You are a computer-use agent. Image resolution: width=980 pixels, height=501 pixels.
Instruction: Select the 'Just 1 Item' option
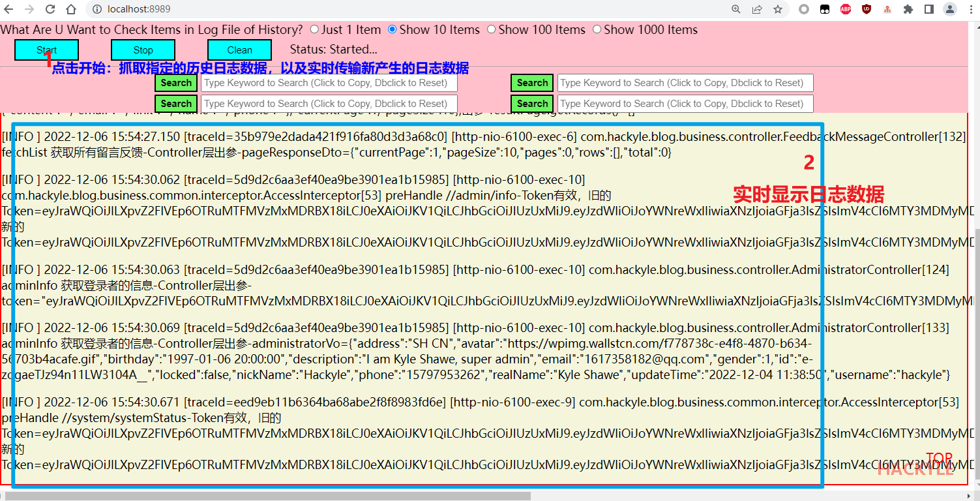click(x=314, y=29)
